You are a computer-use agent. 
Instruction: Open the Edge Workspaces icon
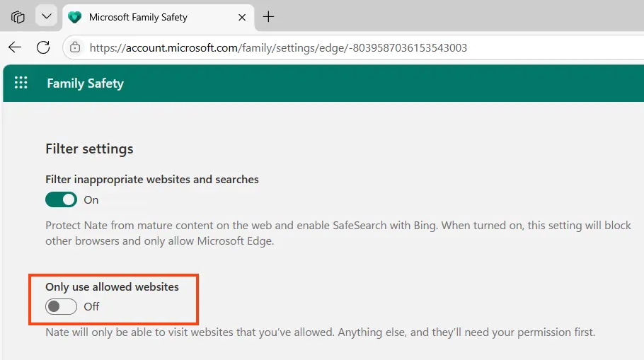tap(18, 17)
